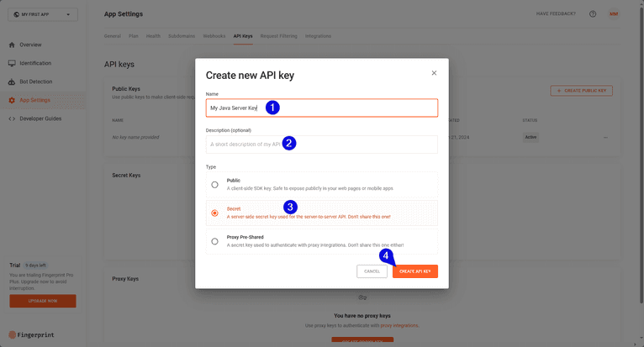Follow the Have Feedback link
Image resolution: width=644 pixels, height=347 pixels.
point(557,14)
